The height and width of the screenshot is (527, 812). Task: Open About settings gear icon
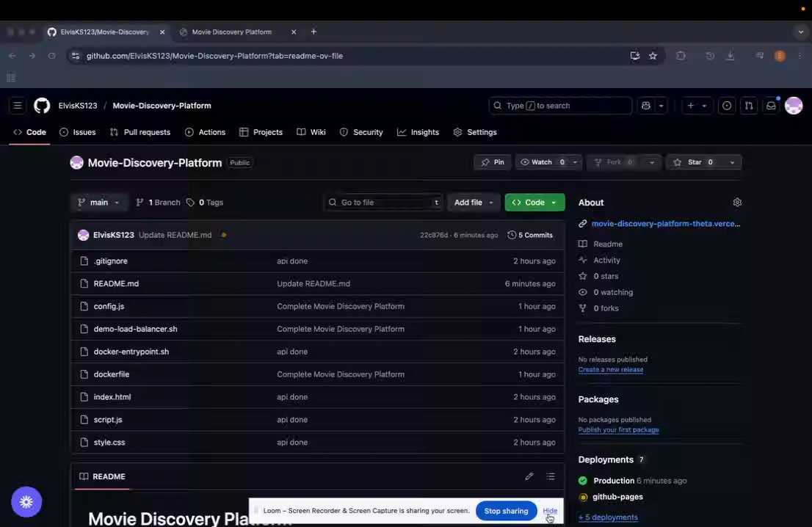737,203
